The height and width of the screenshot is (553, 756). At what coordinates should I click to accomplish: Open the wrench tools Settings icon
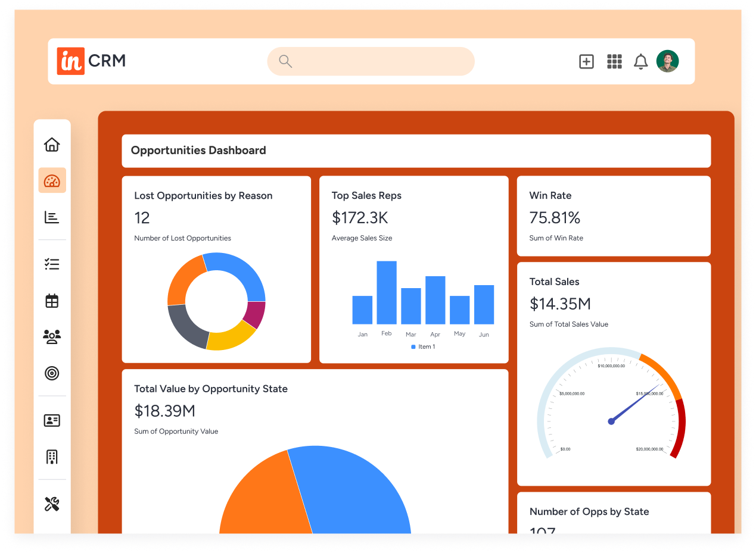click(x=52, y=504)
